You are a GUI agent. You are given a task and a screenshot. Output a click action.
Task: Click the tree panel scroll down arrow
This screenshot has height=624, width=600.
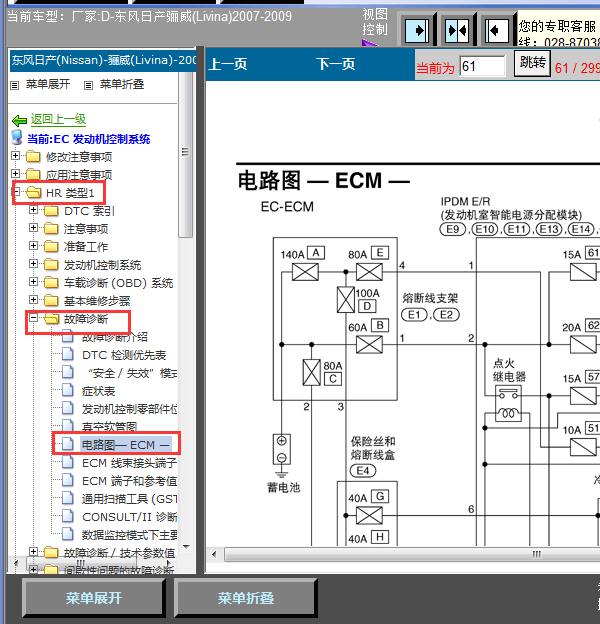pyautogui.click(x=186, y=547)
